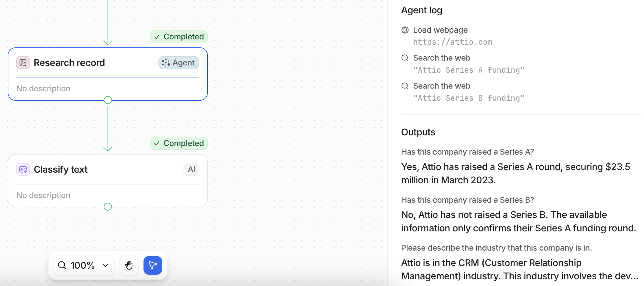This screenshot has width=644, height=286.
Task: Open the 100% zoom level dropdown
Action: [x=105, y=265]
